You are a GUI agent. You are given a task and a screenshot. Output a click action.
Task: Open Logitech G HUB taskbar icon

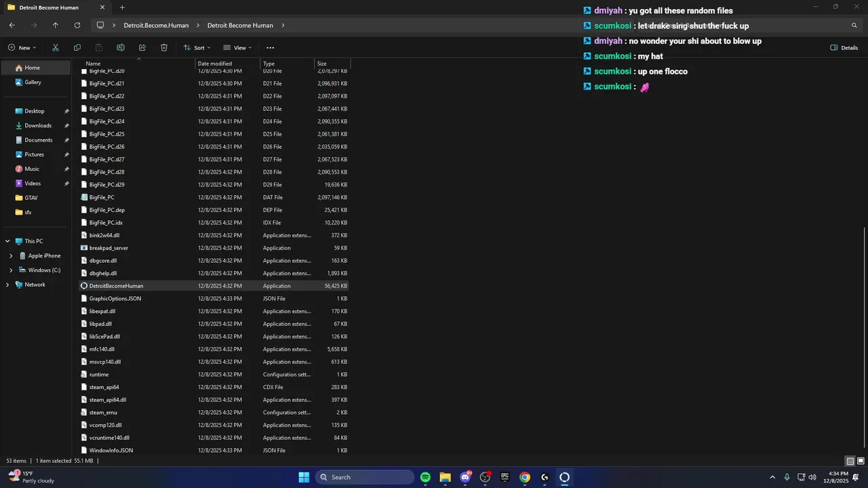545,477
